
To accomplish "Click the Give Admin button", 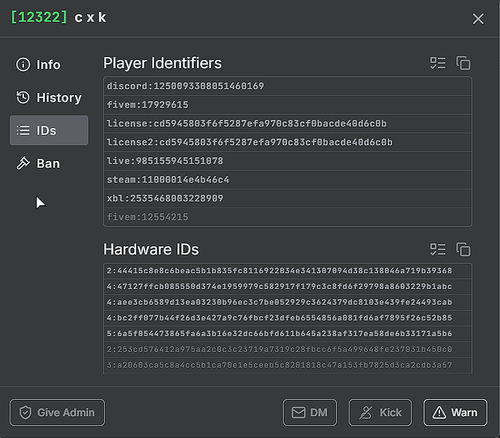I will coord(57,413).
